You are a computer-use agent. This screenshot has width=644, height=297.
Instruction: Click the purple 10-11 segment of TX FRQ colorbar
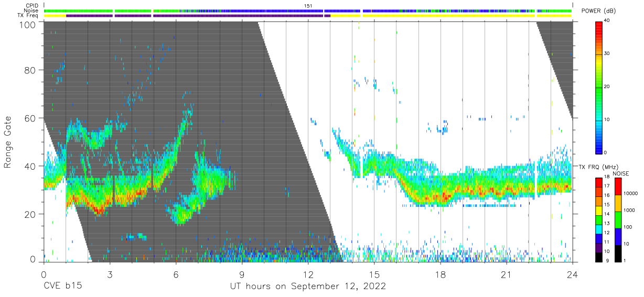click(598, 247)
